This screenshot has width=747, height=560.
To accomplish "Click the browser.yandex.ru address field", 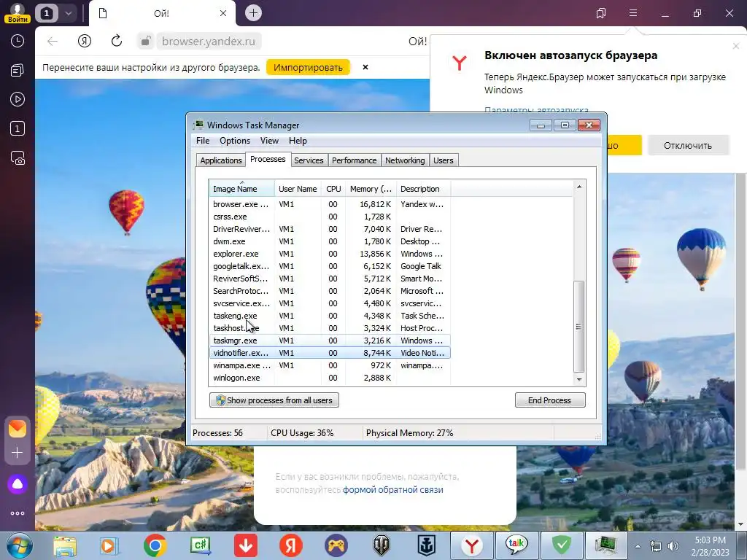I will coord(208,42).
